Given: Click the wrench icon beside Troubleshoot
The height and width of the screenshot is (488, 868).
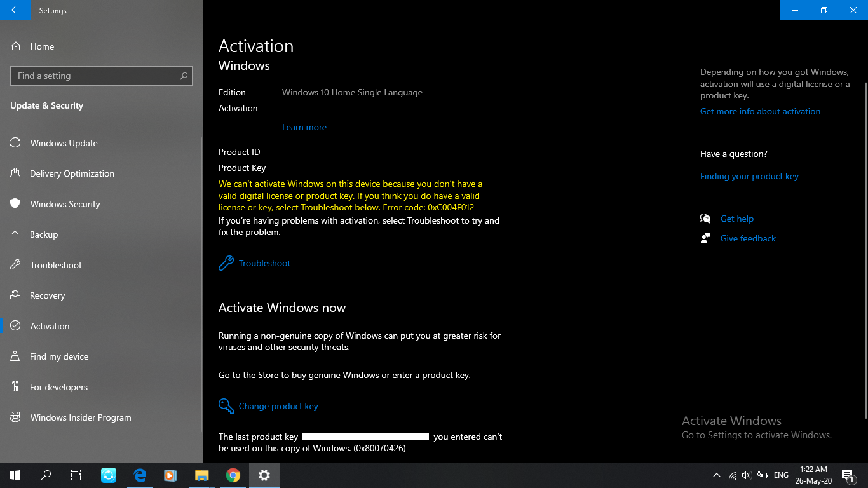Looking at the screenshot, I should (226, 263).
